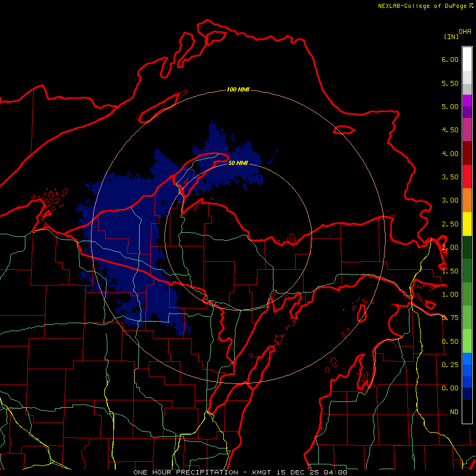Click the 3.50 legend value
Screen dimensions: 476x476
pyautogui.click(x=450, y=177)
